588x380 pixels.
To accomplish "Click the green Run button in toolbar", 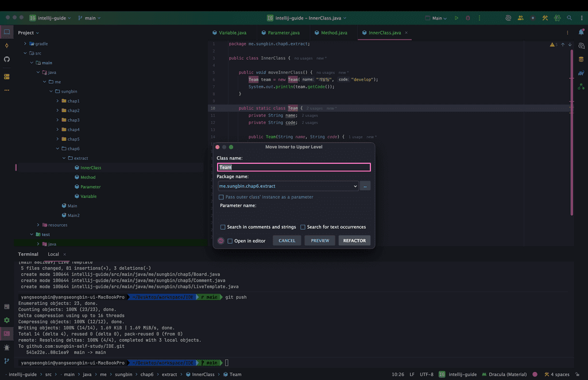I will (457, 18).
